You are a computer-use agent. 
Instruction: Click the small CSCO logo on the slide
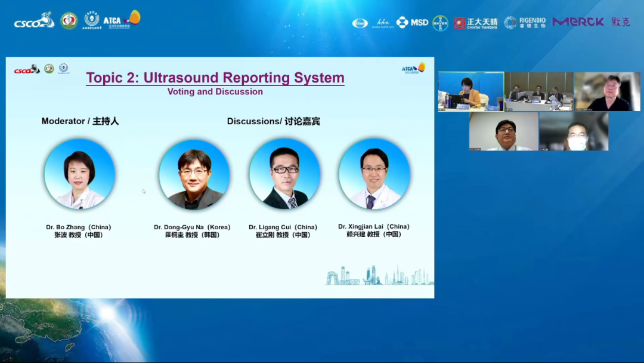click(x=27, y=69)
